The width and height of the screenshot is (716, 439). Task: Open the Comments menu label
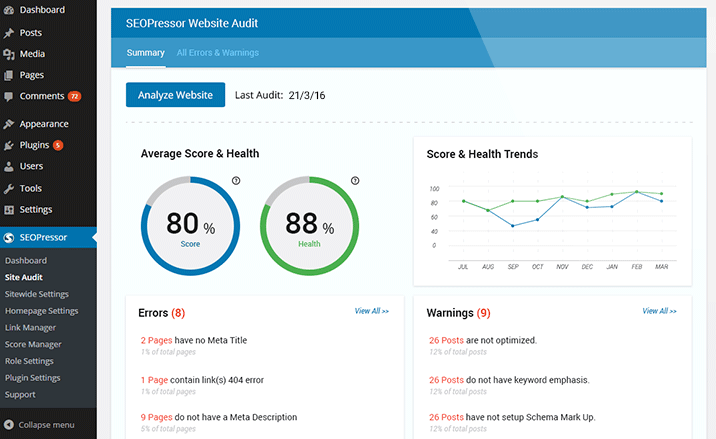(x=42, y=96)
